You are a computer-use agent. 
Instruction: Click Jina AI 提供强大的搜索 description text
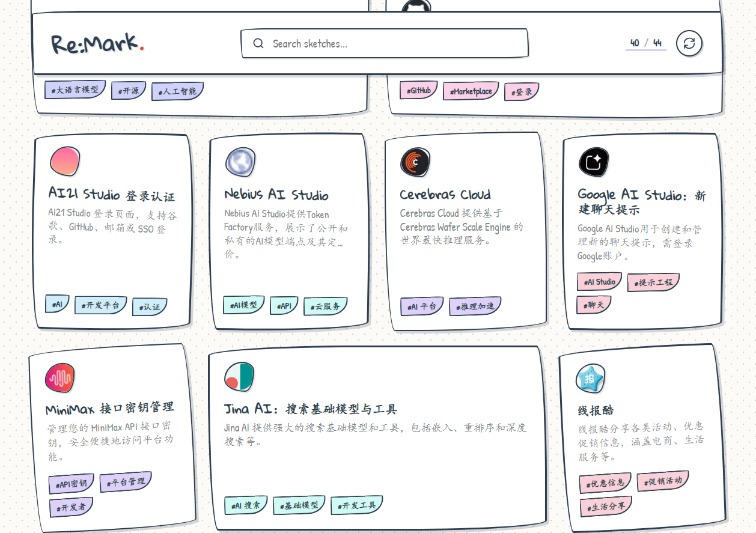[x=375, y=434]
